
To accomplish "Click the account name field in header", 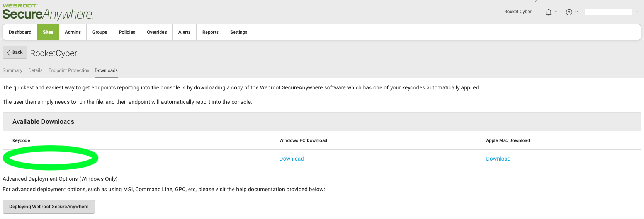I will [608, 12].
